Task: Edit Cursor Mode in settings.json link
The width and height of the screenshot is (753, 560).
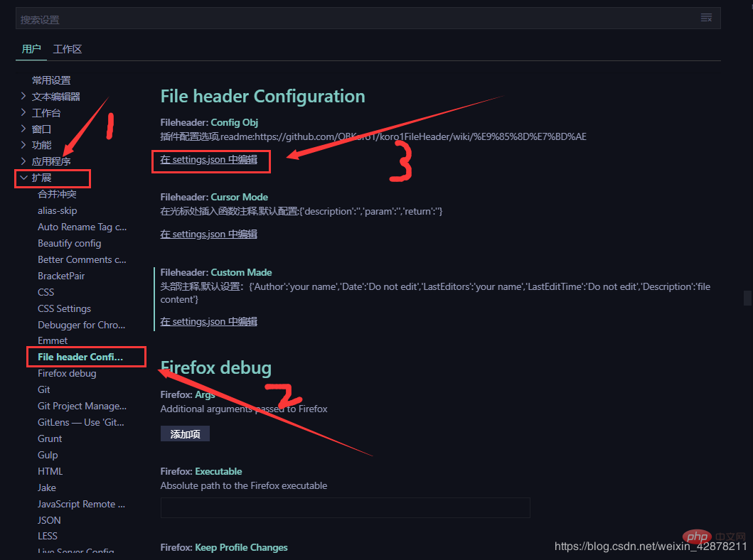Action: click(x=209, y=235)
